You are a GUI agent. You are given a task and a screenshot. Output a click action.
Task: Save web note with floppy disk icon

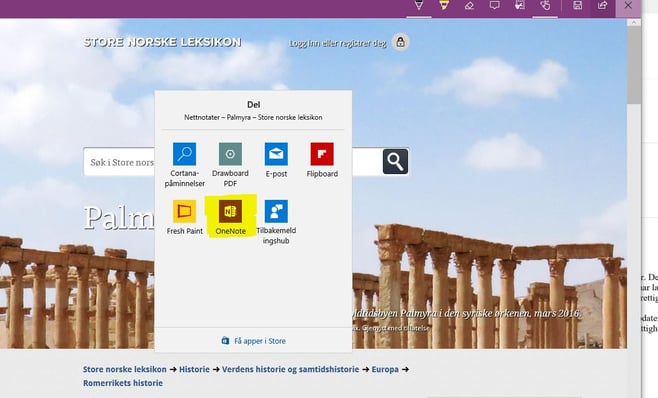pyautogui.click(x=578, y=6)
